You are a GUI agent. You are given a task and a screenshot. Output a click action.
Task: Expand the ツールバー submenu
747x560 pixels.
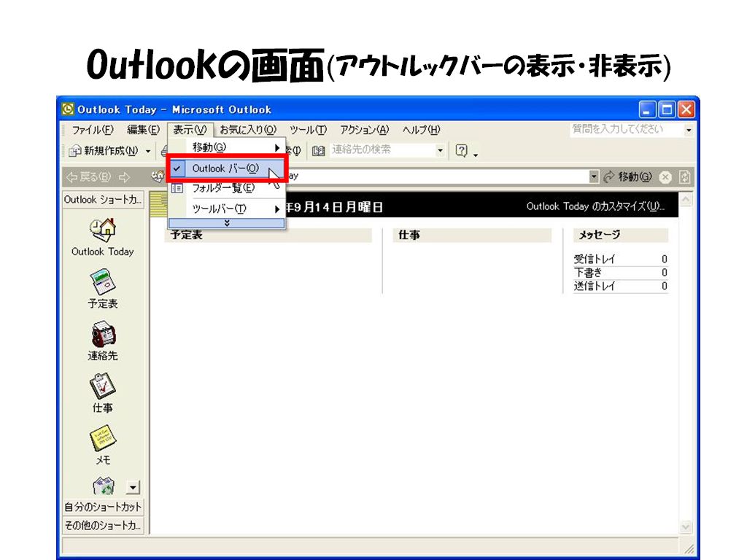pos(227,209)
